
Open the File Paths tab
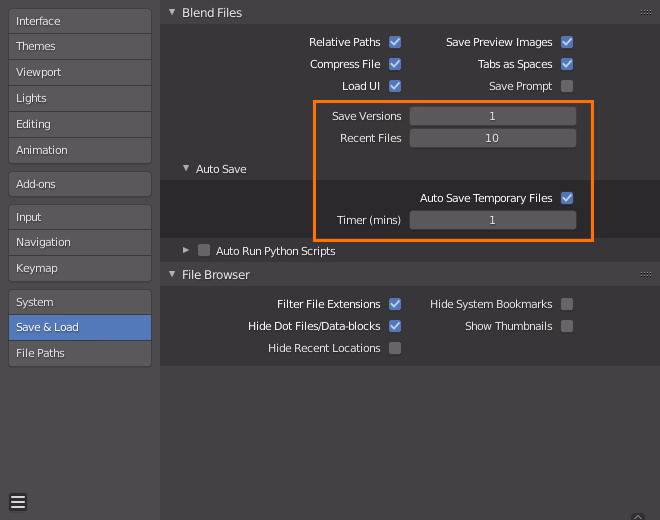pos(80,353)
